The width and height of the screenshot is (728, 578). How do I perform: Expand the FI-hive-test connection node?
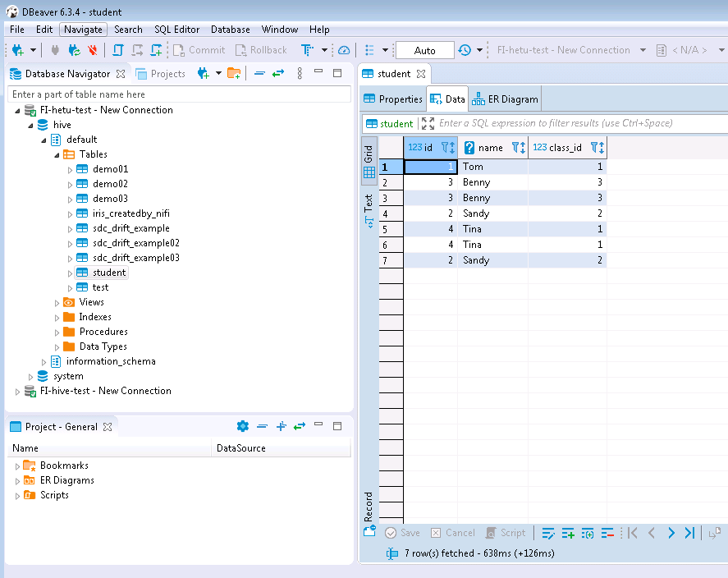point(17,391)
